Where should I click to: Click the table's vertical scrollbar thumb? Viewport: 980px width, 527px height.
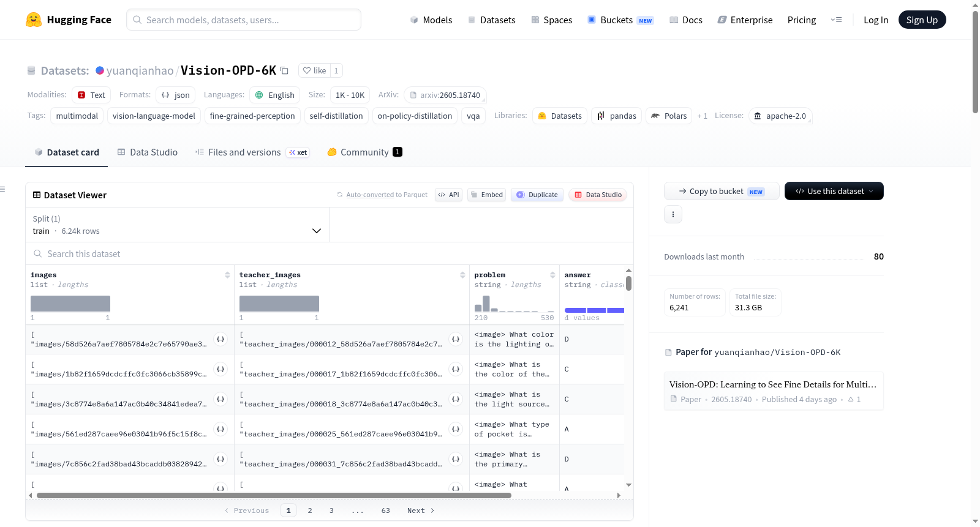click(628, 283)
